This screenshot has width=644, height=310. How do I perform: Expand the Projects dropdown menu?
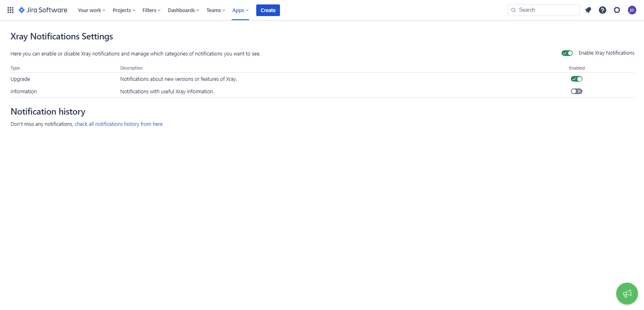[x=124, y=10]
